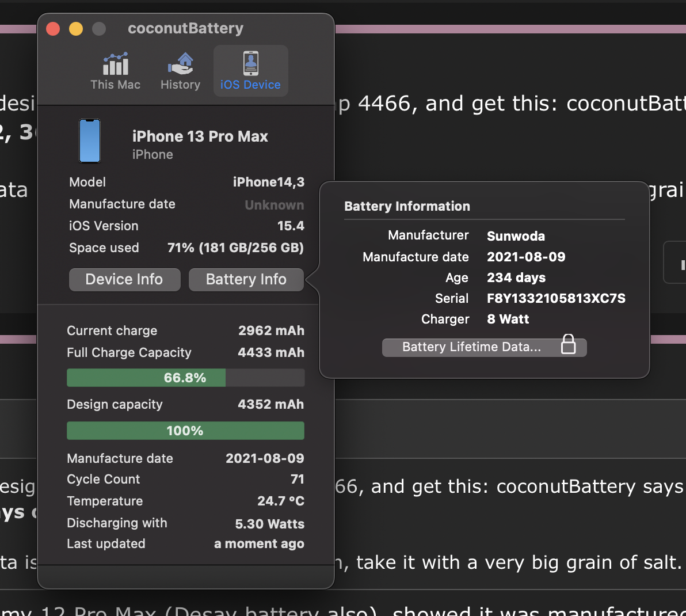Click the iPhone 13 Pro Max title
Screen dimensions: 686x616
pyautogui.click(x=200, y=136)
